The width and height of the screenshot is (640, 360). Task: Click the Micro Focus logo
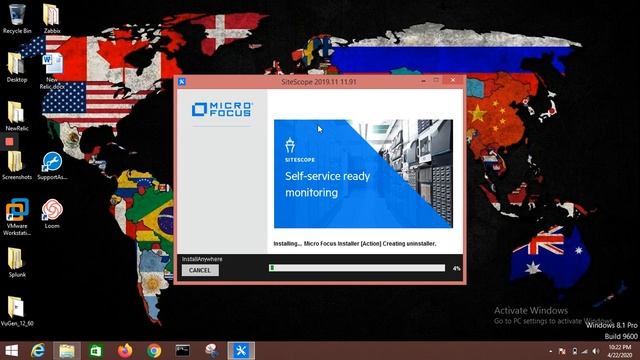[x=222, y=109]
